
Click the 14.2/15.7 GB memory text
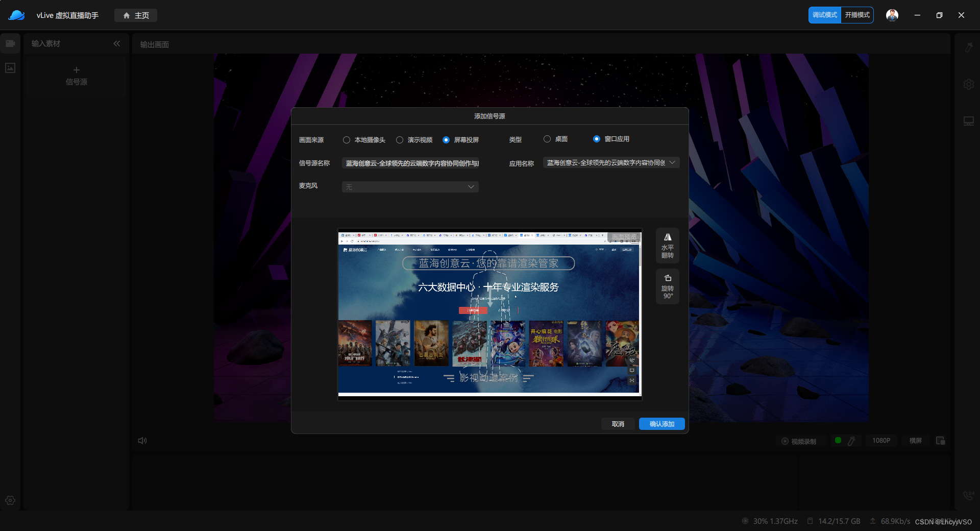(x=839, y=521)
